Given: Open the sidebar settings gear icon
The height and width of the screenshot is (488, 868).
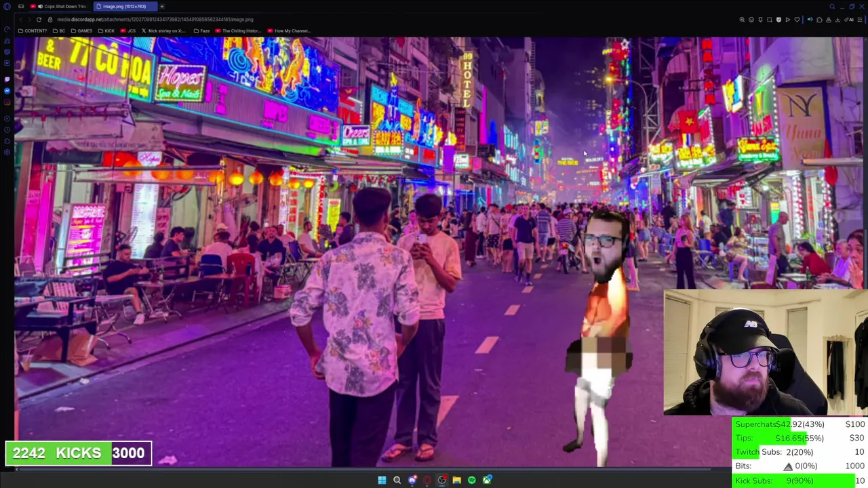Looking at the screenshot, I should coord(7,152).
